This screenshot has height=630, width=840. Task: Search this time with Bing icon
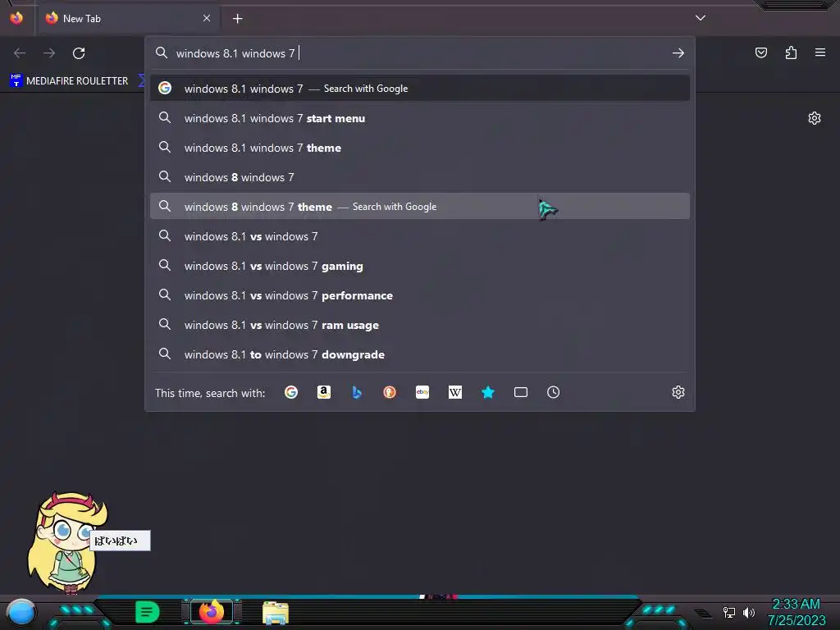pyautogui.click(x=357, y=392)
